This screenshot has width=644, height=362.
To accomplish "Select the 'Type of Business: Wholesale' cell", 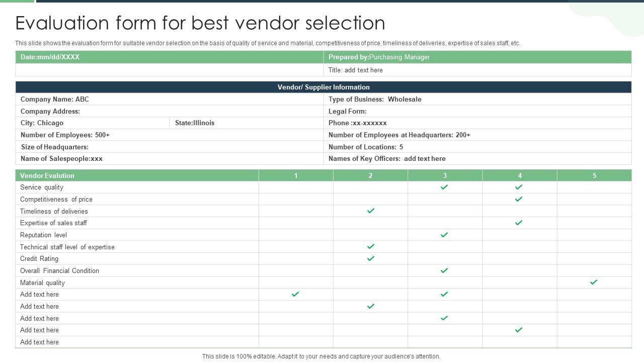I will click(x=477, y=99).
